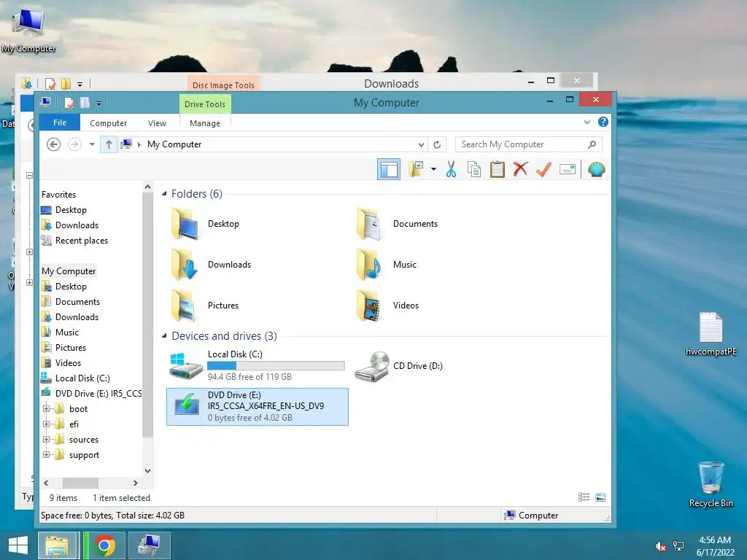Select the Videos folder in Folders group

point(388,306)
